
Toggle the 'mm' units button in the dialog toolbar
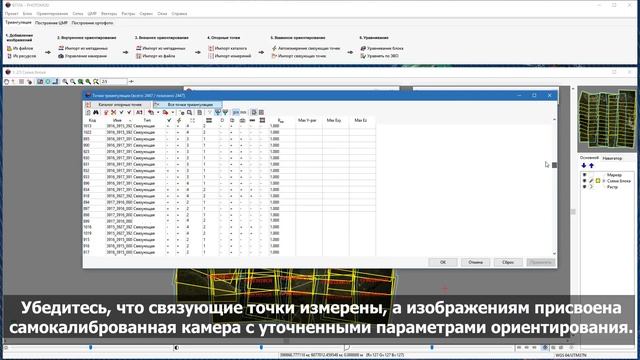(243, 112)
